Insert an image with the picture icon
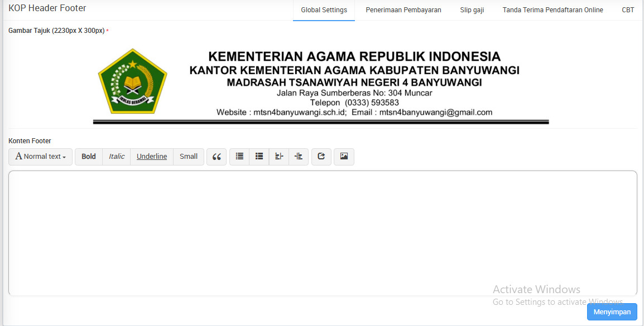Screen dimensions: 644x326 [344, 157]
